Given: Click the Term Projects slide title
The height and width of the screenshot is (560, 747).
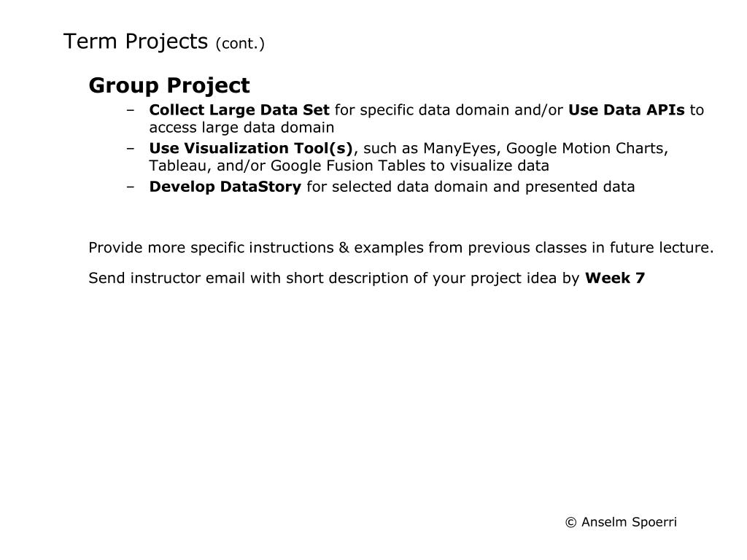Looking at the screenshot, I should (x=163, y=42).
